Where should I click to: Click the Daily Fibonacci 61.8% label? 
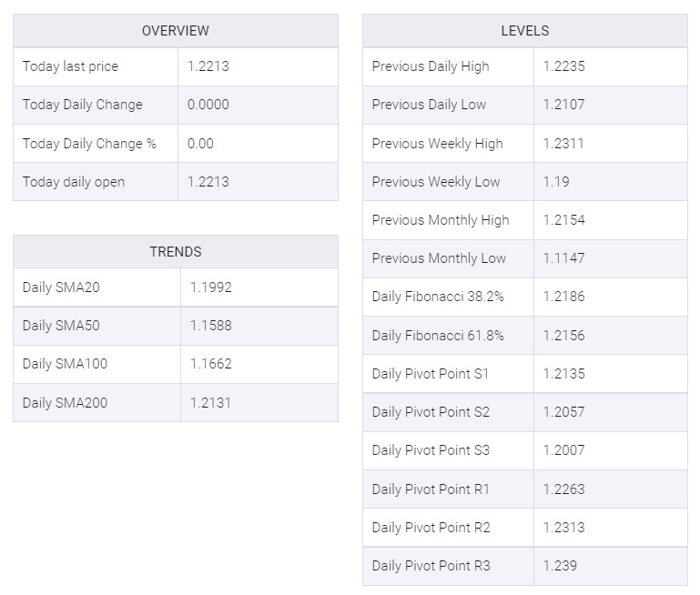tap(438, 336)
